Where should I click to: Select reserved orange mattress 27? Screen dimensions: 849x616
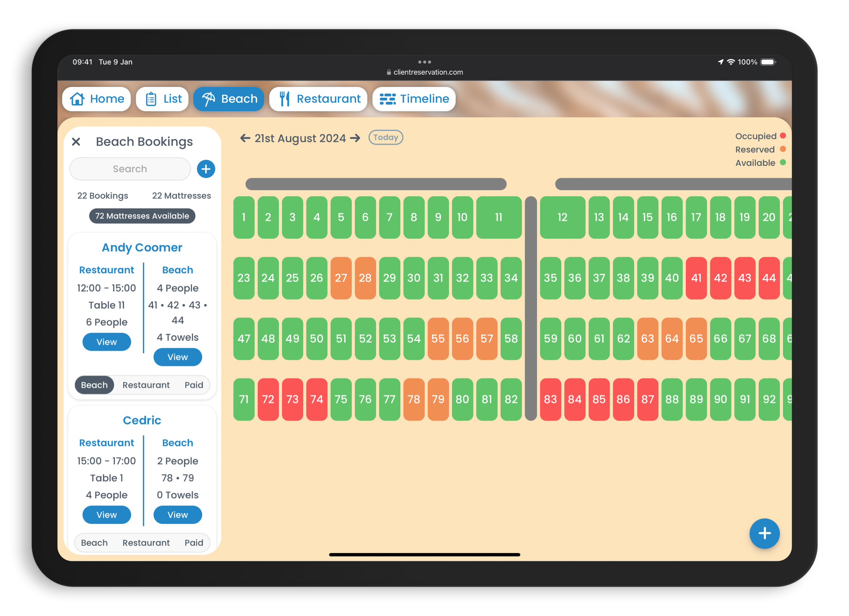[341, 278]
